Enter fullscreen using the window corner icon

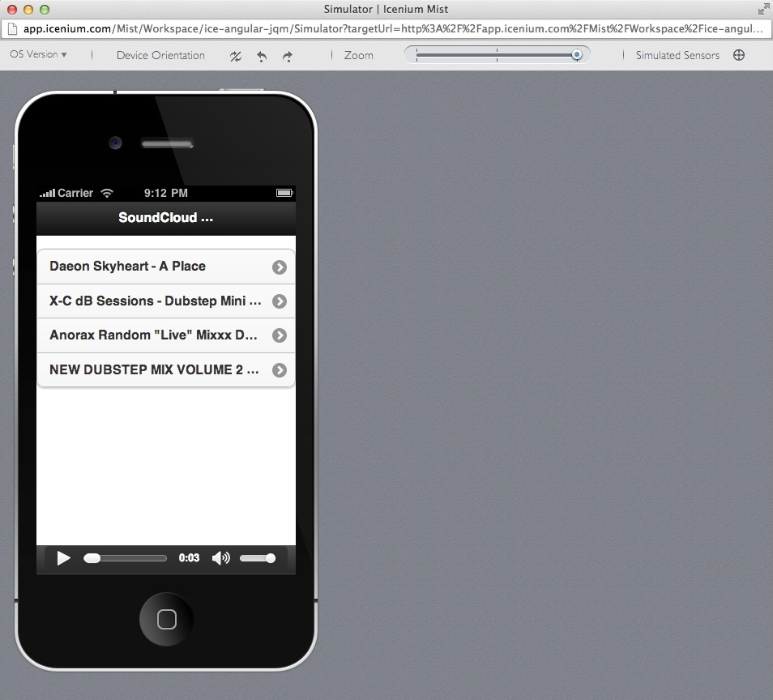[x=763, y=9]
